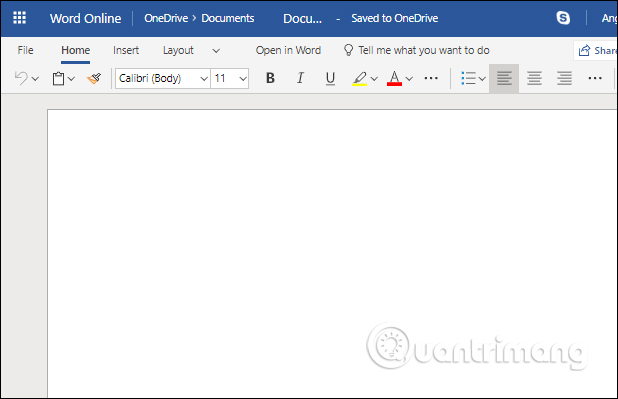Viewport: 618px width, 399px height.
Task: Open more font formatting options ellipsis
Action: 431,78
